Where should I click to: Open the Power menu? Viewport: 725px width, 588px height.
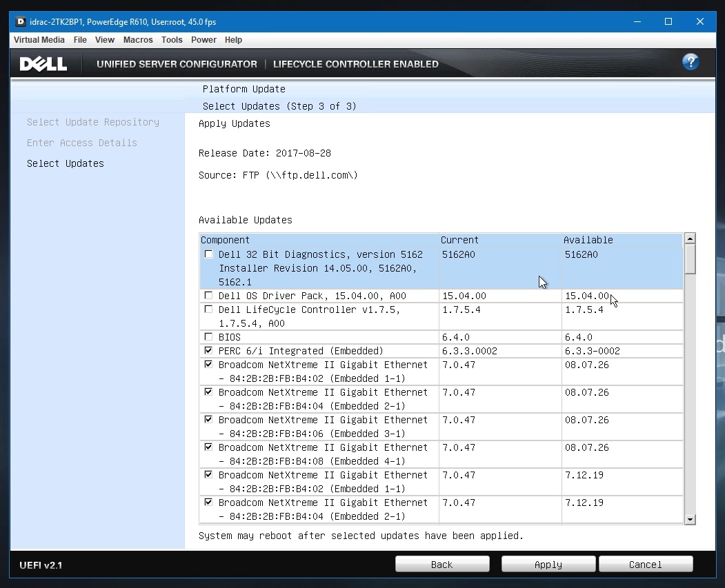point(204,40)
